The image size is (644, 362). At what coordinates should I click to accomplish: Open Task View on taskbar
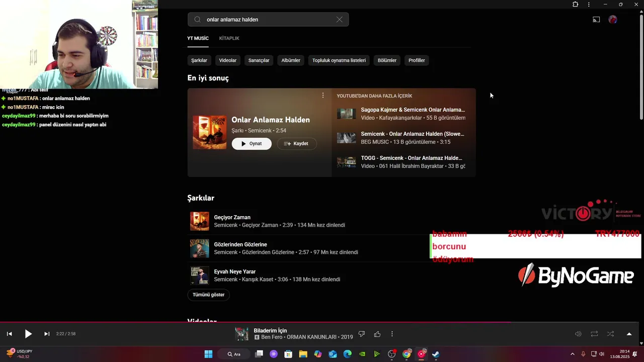259,354
